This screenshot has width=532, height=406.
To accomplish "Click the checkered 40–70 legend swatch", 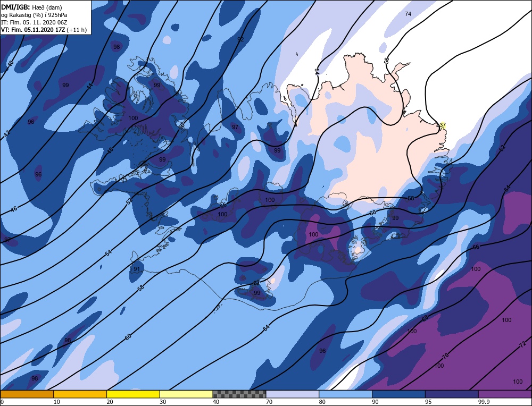I will point(239,394).
